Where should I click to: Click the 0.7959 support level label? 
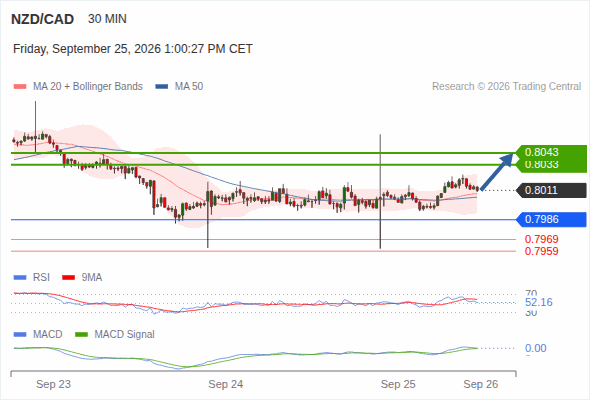541,251
